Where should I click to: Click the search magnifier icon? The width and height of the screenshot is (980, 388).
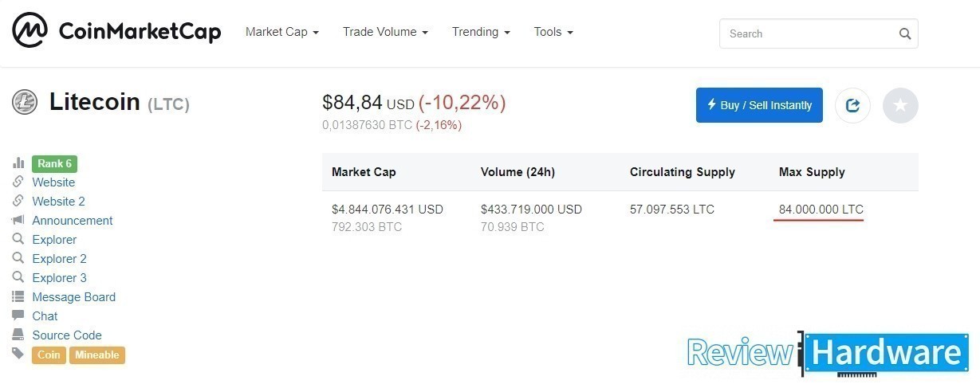point(904,34)
